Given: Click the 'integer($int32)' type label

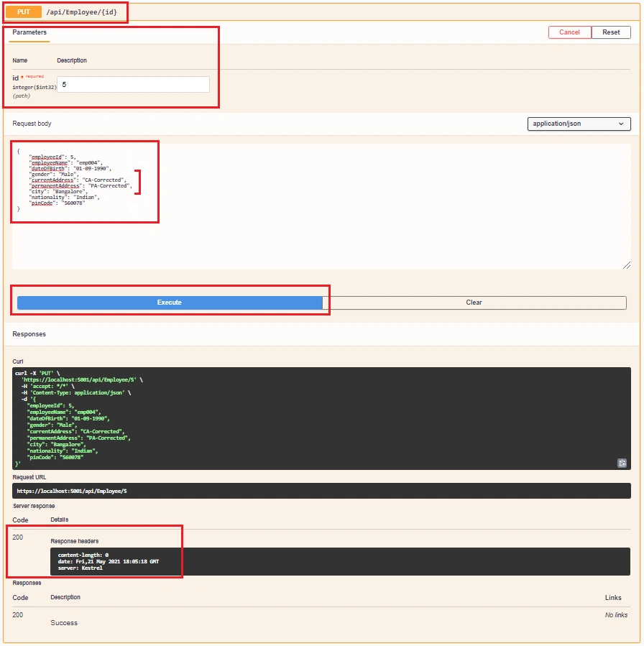Looking at the screenshot, I should 34,88.
